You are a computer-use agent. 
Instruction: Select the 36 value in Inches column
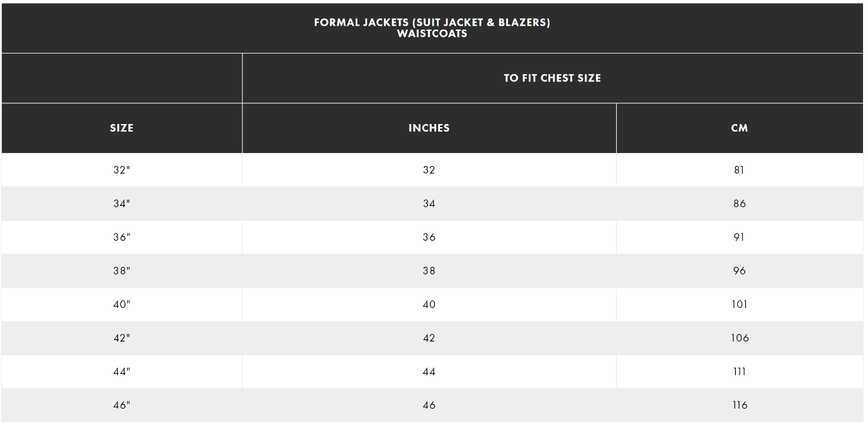[429, 237]
